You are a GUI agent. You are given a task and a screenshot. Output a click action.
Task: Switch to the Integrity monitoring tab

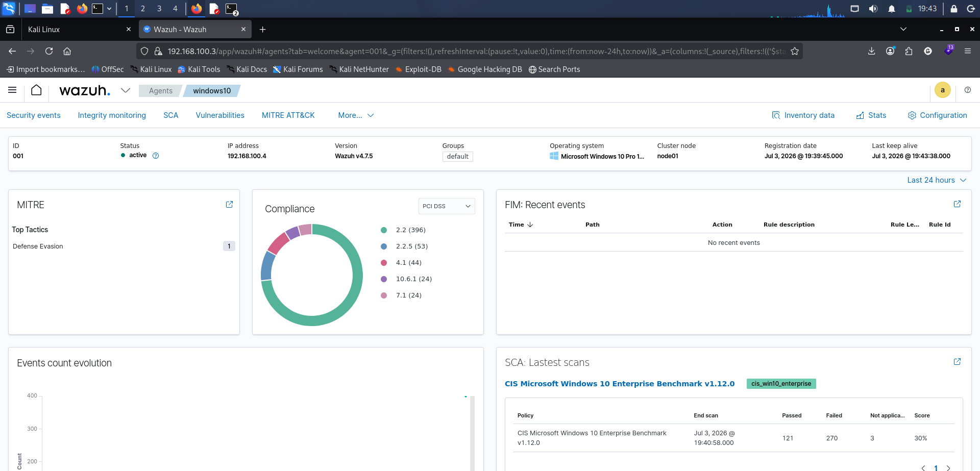(112, 115)
